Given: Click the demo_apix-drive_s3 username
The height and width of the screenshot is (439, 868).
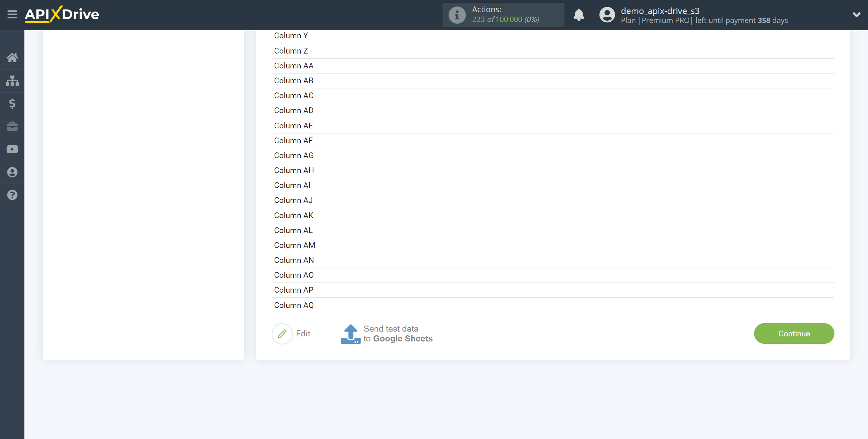Looking at the screenshot, I should coord(660,11).
